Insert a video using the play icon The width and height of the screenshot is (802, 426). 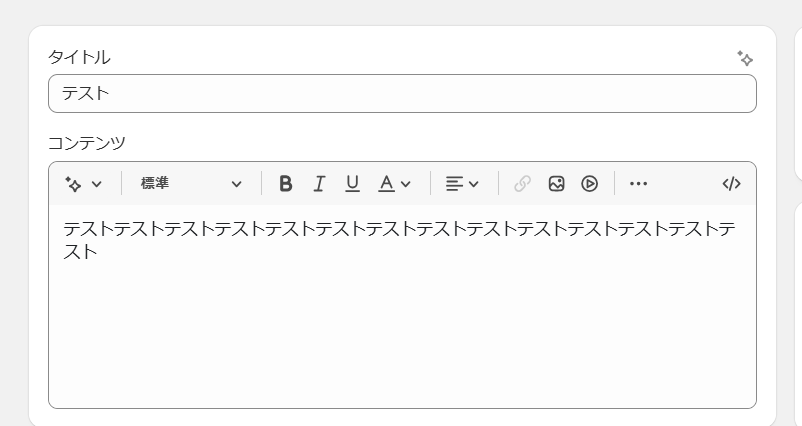(x=590, y=184)
